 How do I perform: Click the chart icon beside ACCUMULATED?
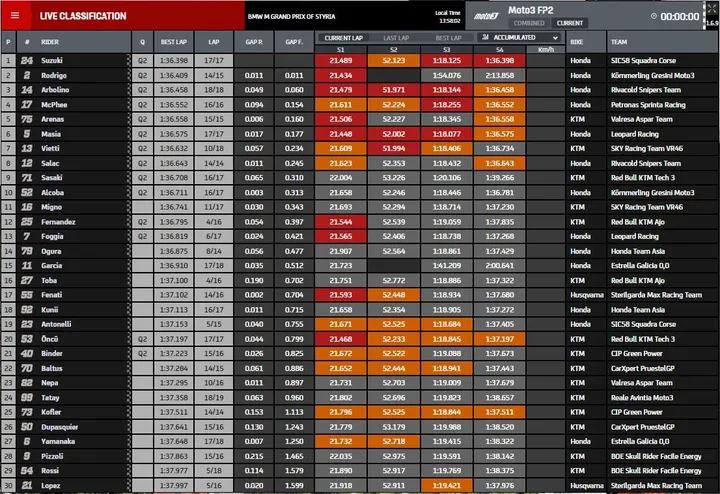coord(485,37)
